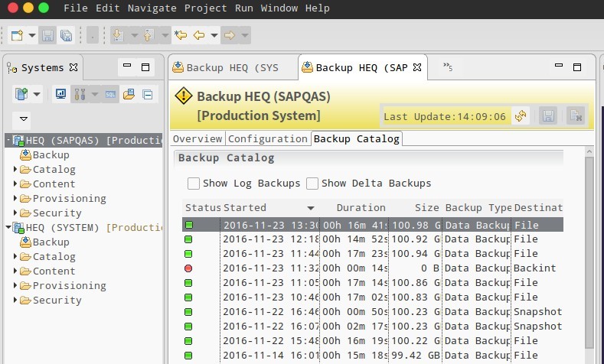This screenshot has height=364, width=604.
Task: Open the Systems view menu triangle
Action: (24, 119)
